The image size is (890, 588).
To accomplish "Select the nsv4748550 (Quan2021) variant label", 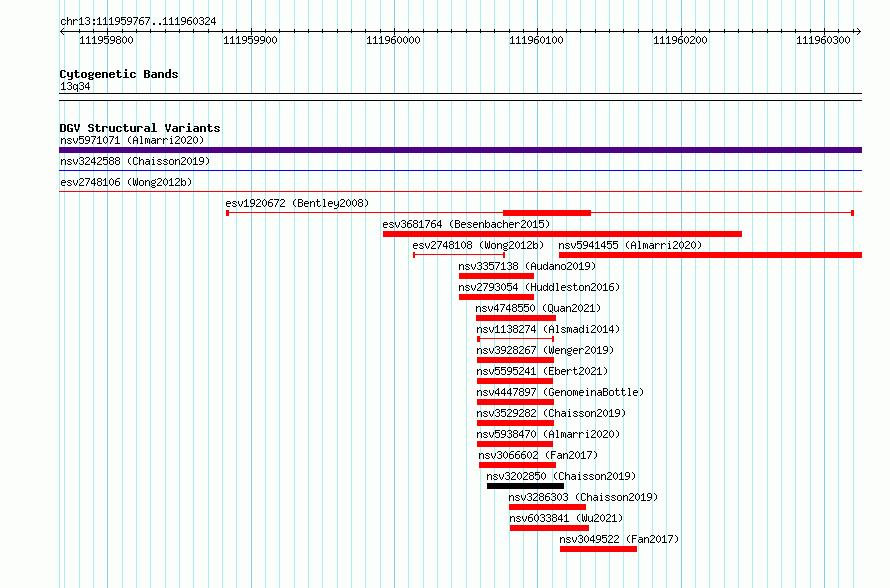I will [x=538, y=308].
